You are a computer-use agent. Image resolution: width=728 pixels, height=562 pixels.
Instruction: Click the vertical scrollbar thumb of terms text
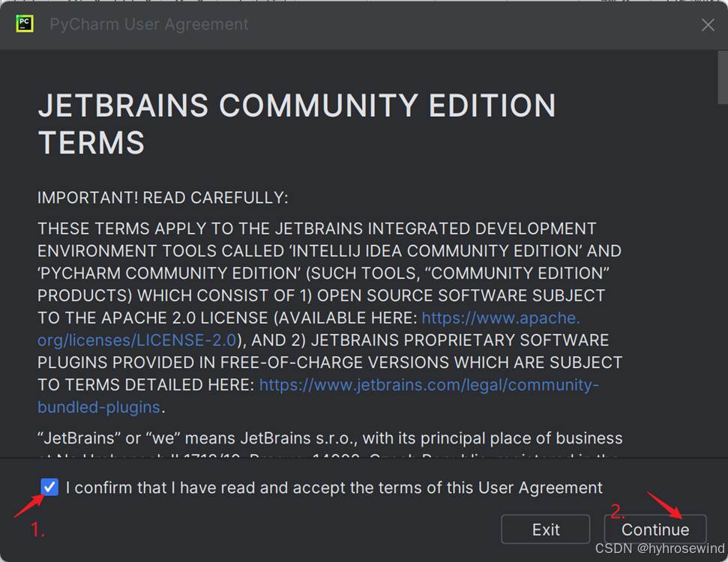[x=723, y=77]
